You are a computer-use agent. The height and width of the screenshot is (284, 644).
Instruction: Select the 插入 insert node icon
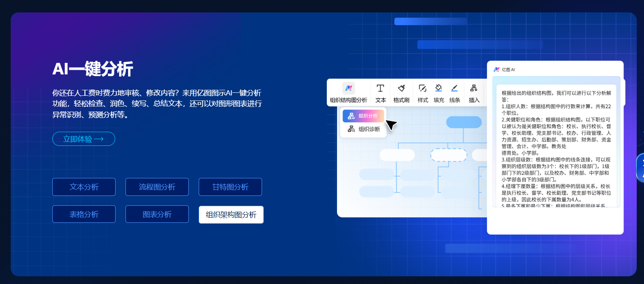coord(473,89)
